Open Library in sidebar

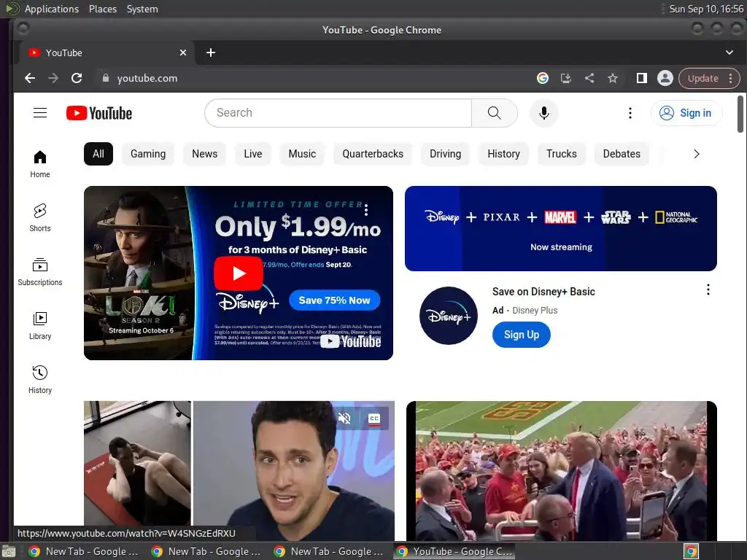pos(40,325)
